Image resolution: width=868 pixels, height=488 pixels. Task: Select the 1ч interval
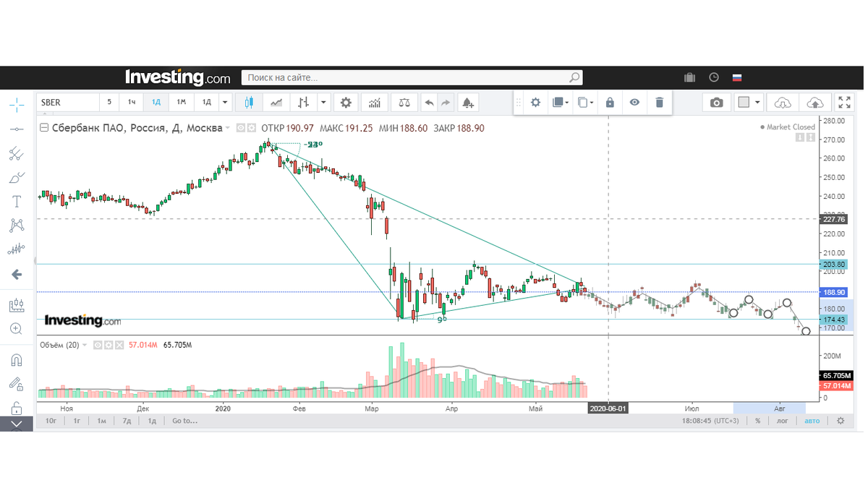(132, 103)
